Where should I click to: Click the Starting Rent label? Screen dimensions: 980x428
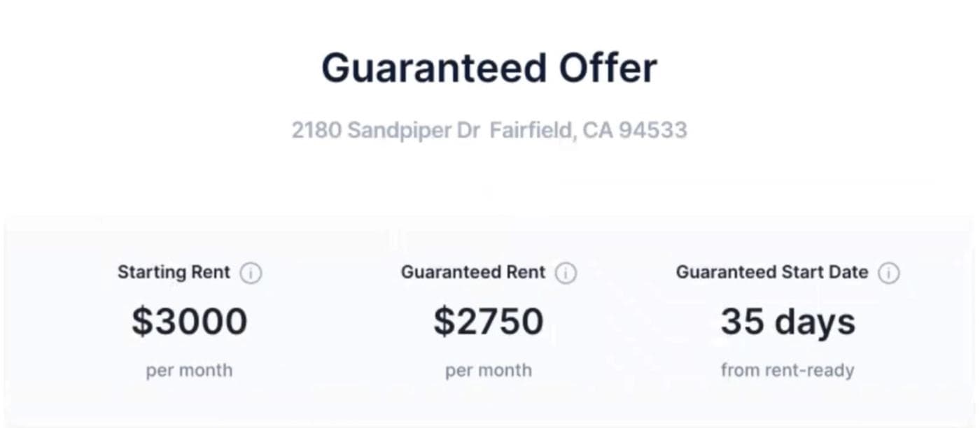[x=174, y=272]
